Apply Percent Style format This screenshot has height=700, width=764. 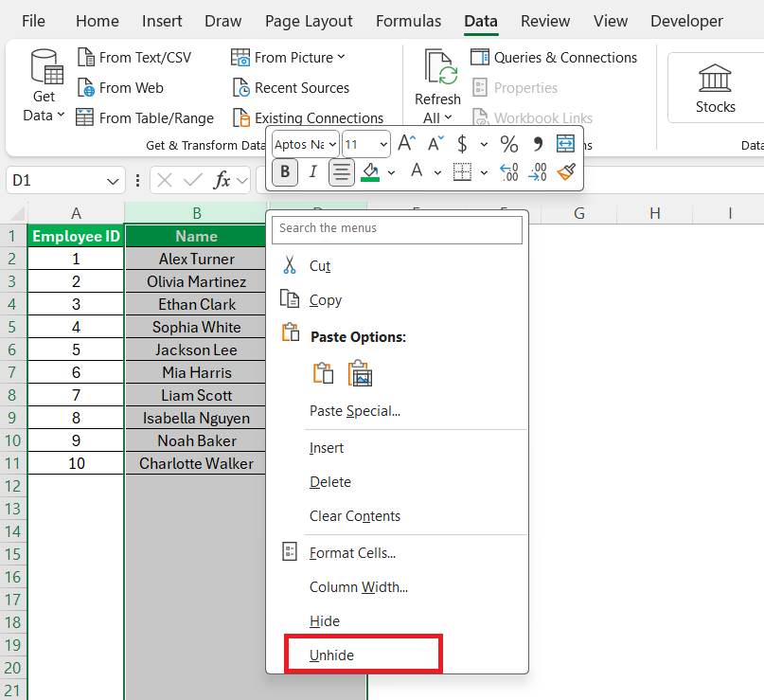pos(509,144)
